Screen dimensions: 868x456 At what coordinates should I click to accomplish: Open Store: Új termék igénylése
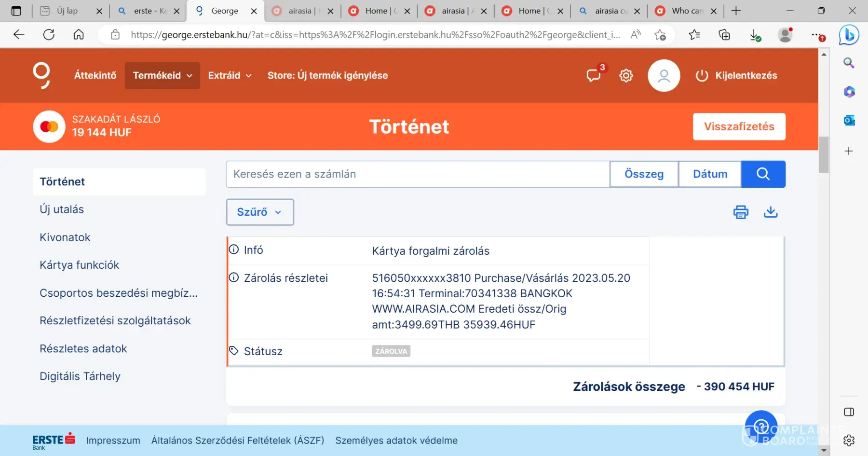click(x=328, y=75)
